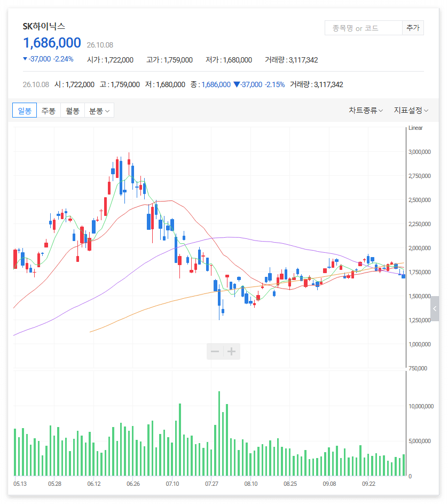The height and width of the screenshot is (504, 448).
Task: Zoom in the chart with plus button
Action: pyautogui.click(x=232, y=351)
